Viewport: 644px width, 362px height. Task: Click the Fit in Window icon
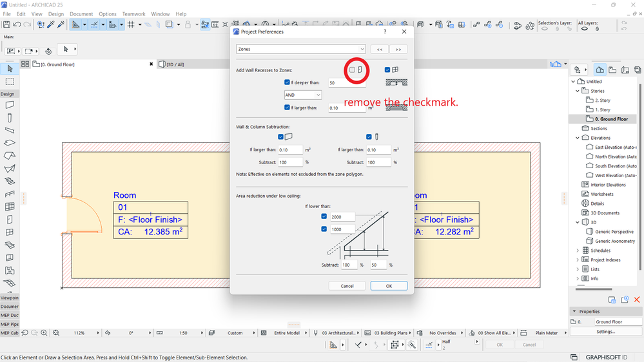click(56, 333)
